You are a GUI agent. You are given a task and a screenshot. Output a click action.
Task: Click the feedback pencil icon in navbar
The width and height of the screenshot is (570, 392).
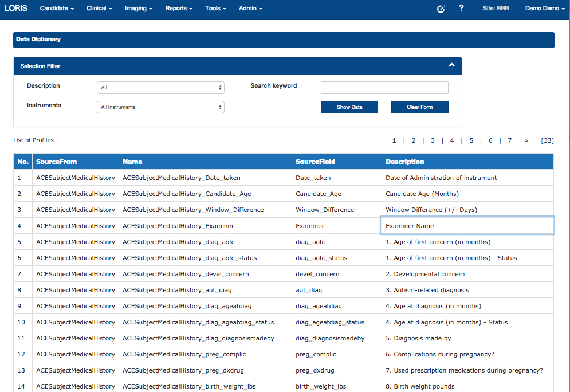pos(441,9)
